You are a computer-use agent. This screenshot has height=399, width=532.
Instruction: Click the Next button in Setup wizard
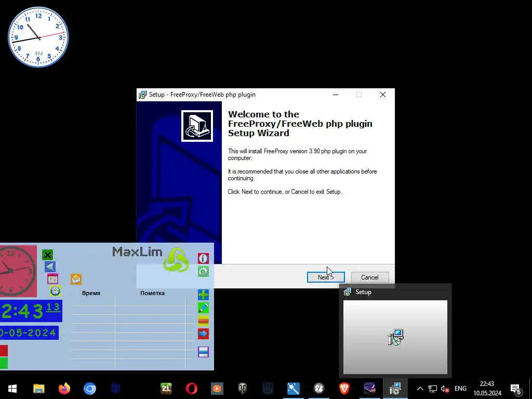tap(326, 277)
